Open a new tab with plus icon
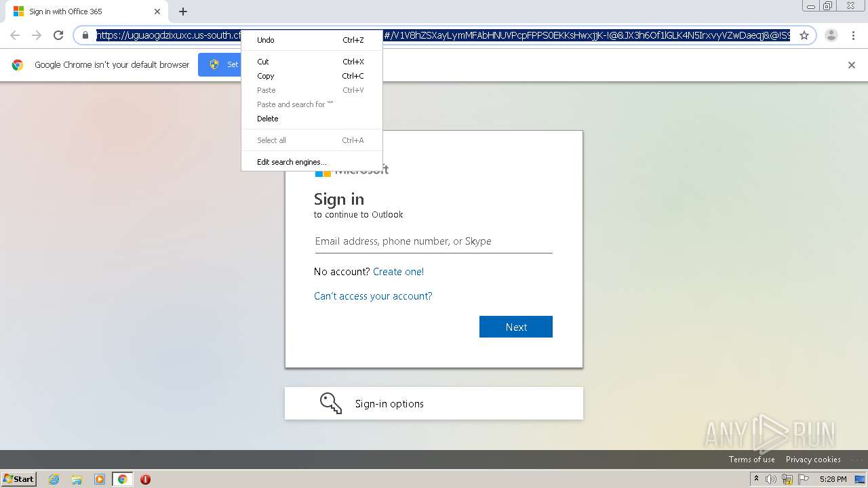The width and height of the screenshot is (868, 488). point(183,12)
